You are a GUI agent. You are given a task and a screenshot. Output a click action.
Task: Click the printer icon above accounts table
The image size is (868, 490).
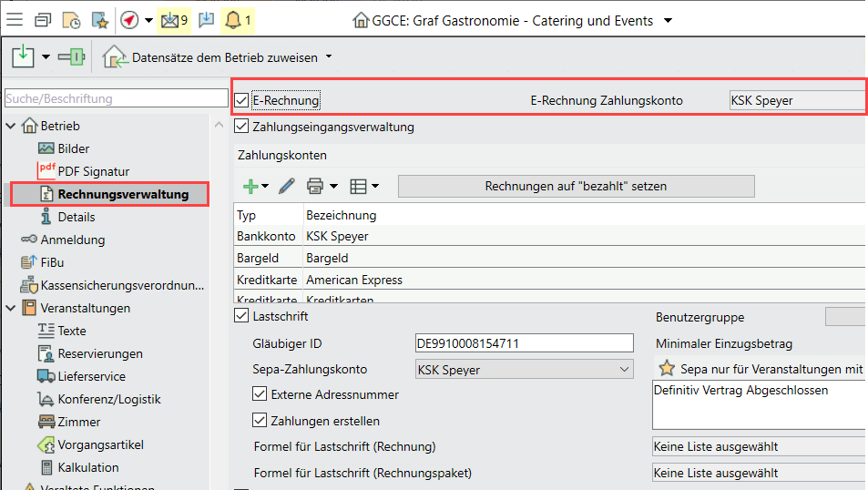pyautogui.click(x=315, y=187)
